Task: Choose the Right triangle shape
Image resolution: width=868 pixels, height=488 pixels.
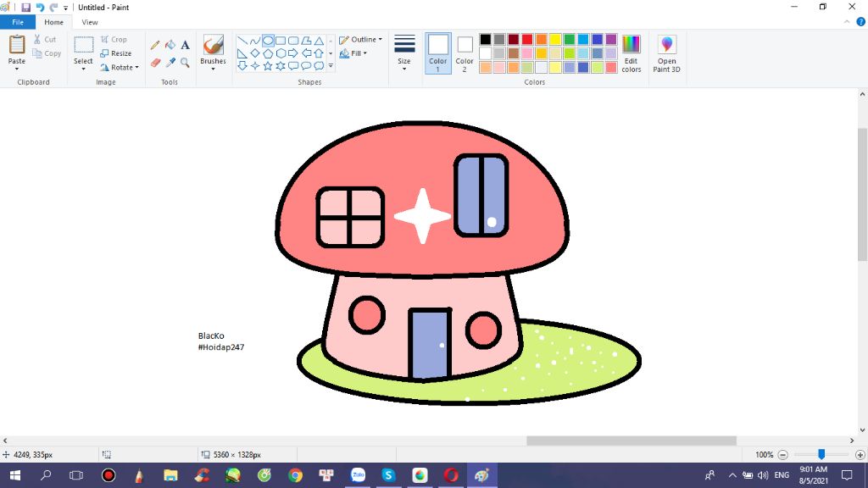Action: (242, 53)
